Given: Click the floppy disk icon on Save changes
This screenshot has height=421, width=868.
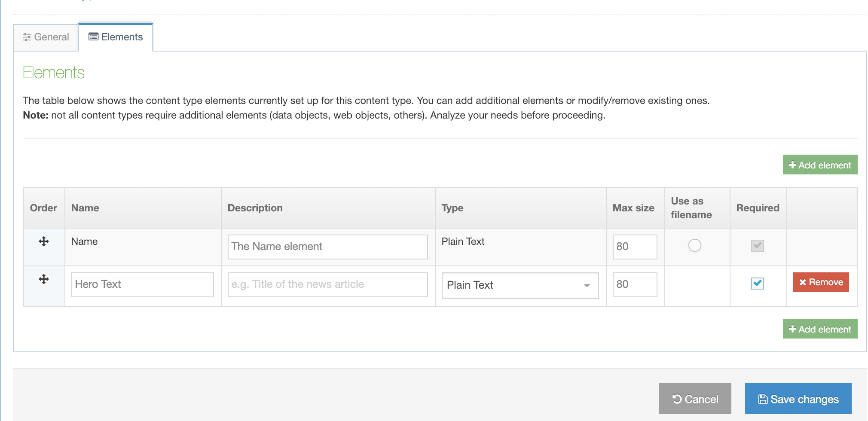Looking at the screenshot, I should point(762,399).
